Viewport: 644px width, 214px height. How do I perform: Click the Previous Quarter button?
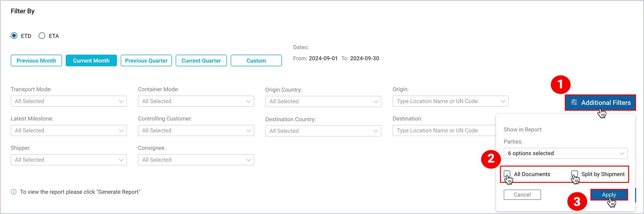pos(146,61)
